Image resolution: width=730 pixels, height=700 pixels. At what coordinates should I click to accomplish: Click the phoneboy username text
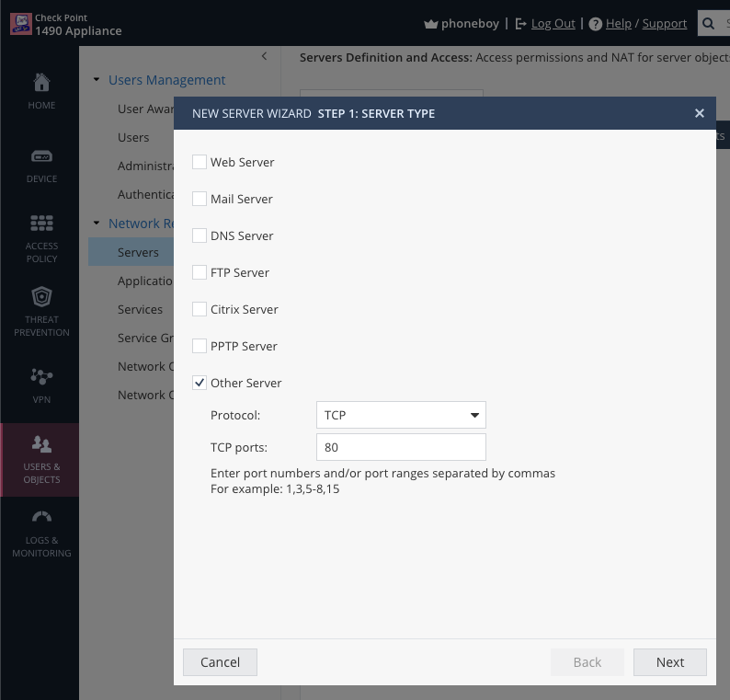coord(470,24)
